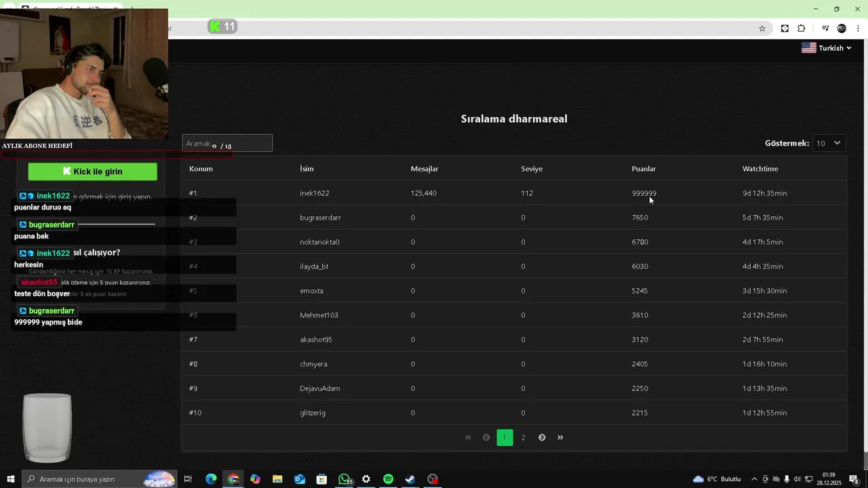Select leaderboard page 1 button
Image resolution: width=868 pixels, height=488 pixels.
[505, 438]
